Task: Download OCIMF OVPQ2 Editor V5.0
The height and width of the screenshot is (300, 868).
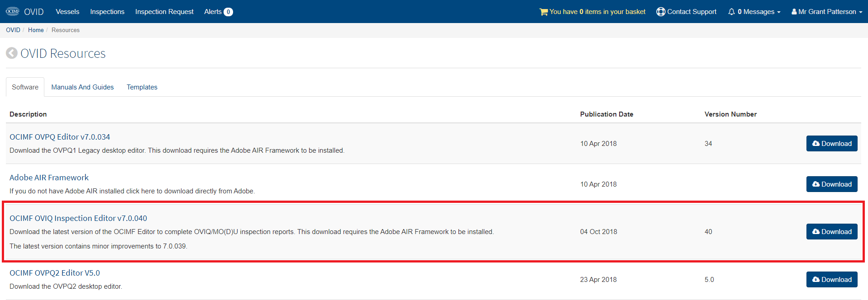Action: click(x=832, y=279)
